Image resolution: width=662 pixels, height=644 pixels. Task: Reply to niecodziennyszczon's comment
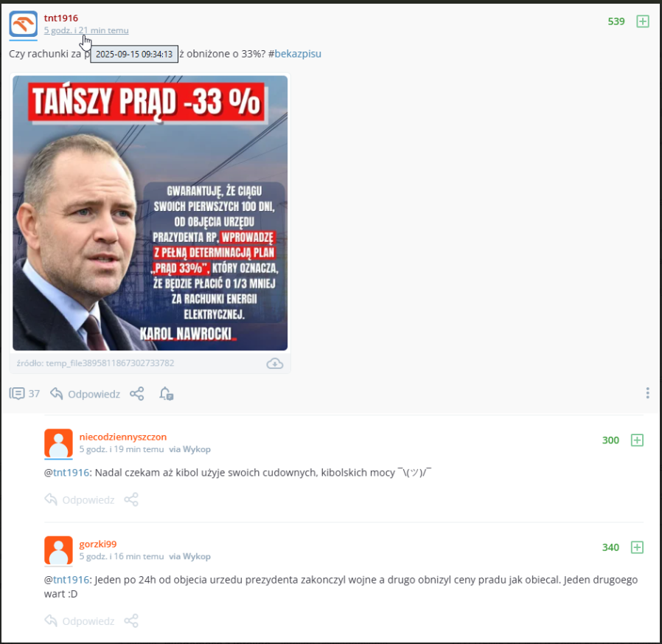tap(80, 500)
